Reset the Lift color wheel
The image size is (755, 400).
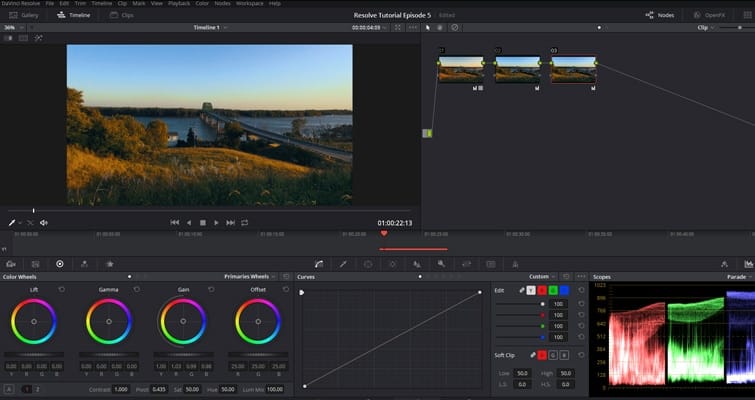pyautogui.click(x=62, y=289)
